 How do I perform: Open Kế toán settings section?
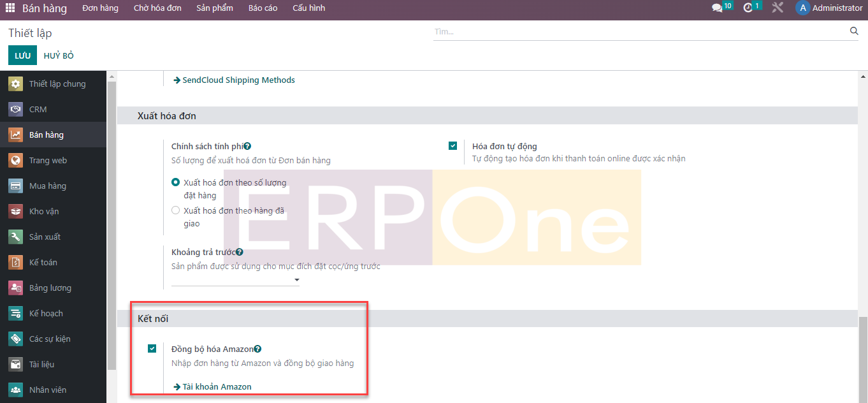coord(43,262)
